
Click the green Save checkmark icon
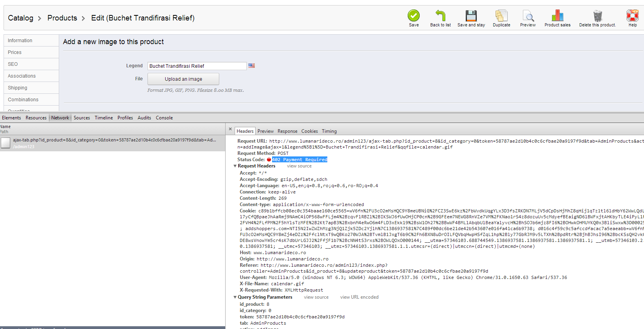414,16
